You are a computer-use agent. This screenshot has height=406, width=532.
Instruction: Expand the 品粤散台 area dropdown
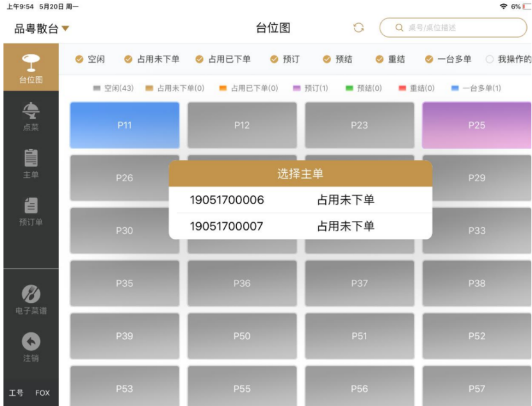coord(42,29)
